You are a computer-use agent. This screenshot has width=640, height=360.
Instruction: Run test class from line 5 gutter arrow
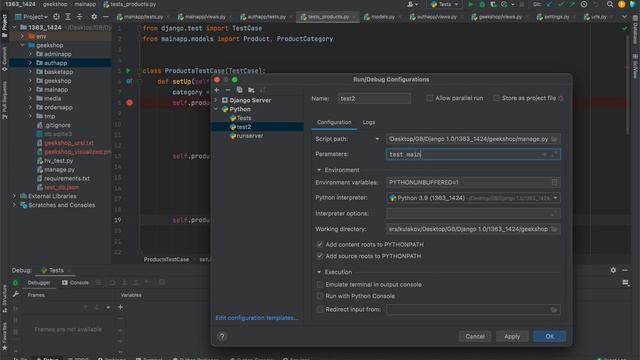click(x=129, y=71)
